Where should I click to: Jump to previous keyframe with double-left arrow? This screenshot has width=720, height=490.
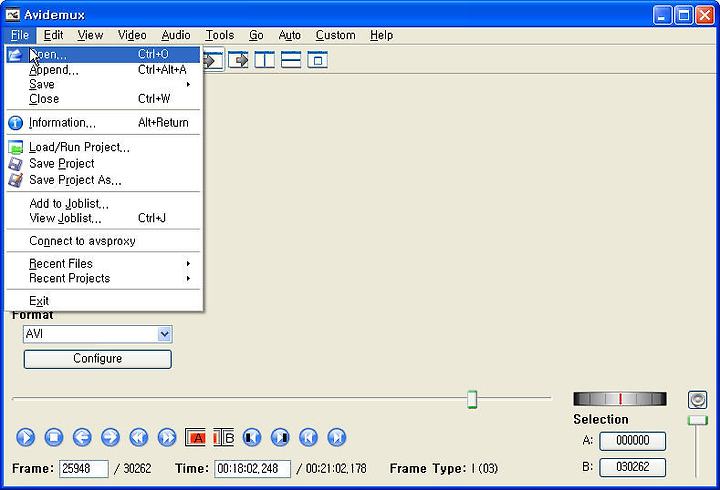tap(139, 437)
